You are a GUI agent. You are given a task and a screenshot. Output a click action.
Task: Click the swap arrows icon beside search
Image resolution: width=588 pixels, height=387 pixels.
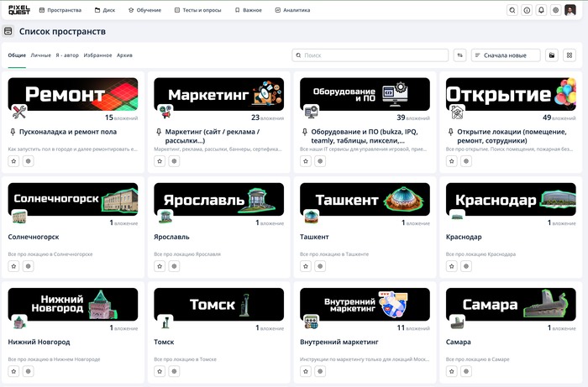459,55
